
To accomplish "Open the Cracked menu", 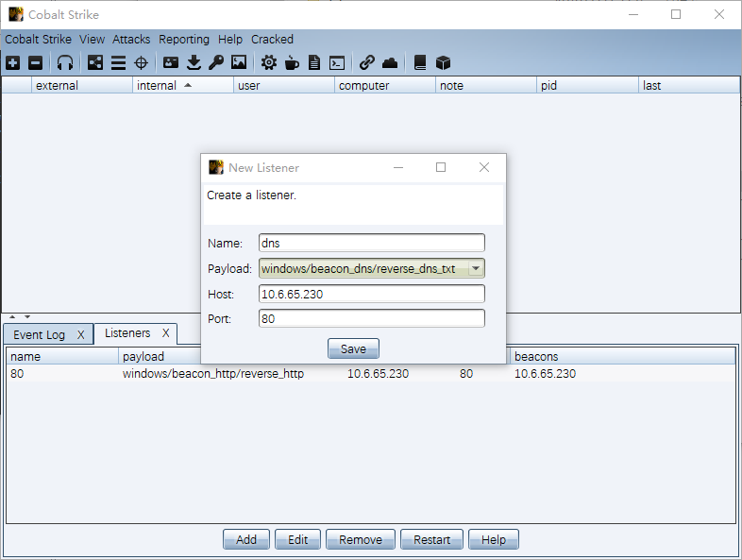I will (x=272, y=40).
